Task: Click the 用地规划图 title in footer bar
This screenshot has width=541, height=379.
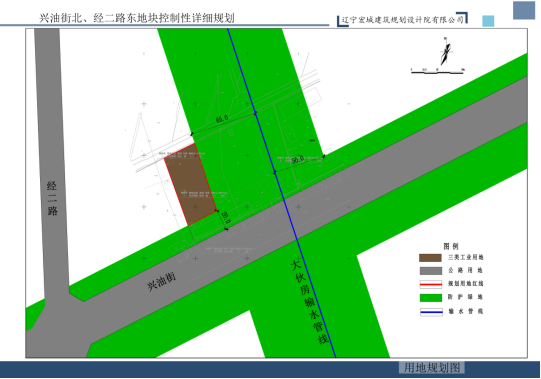Action: [432, 368]
